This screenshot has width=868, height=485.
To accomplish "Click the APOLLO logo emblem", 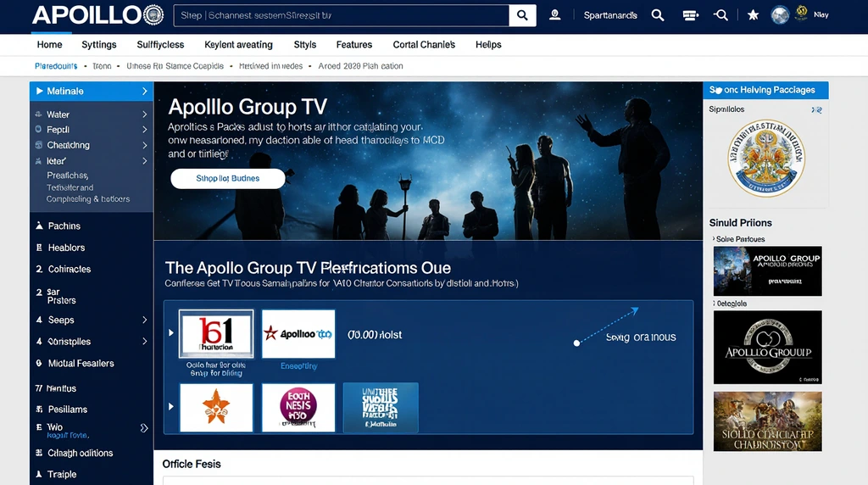I will pos(153,15).
